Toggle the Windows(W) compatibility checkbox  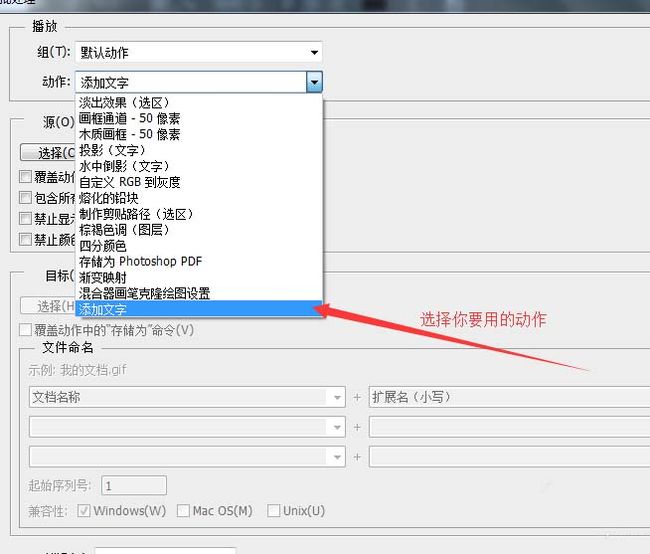84,510
